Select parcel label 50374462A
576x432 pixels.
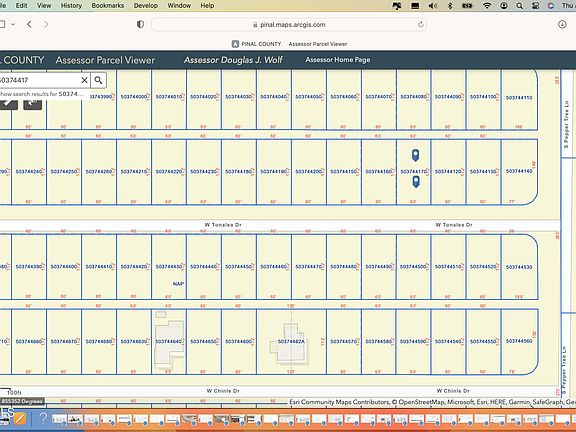[291, 342]
